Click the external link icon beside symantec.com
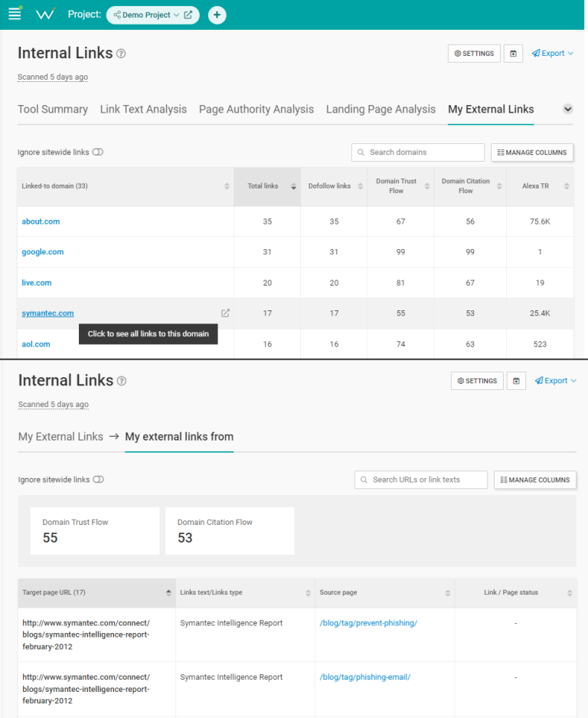Screen dimensions: 588x718 225,313
